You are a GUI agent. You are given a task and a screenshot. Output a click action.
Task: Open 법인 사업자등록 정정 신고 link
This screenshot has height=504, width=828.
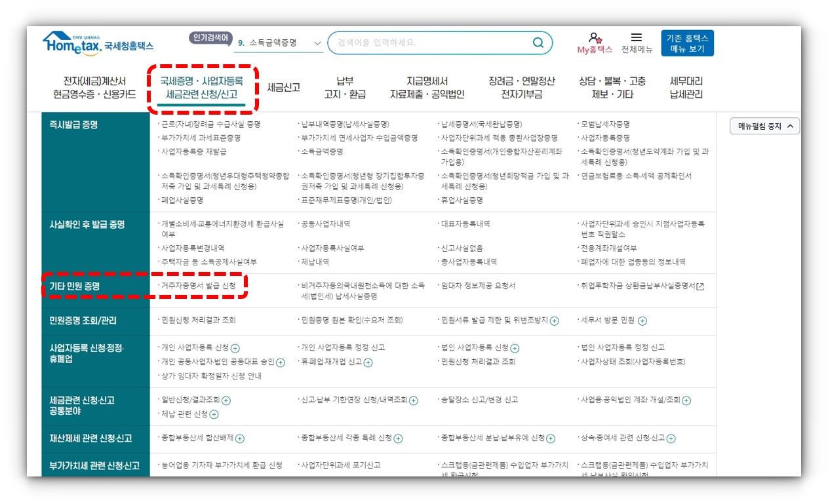(623, 347)
